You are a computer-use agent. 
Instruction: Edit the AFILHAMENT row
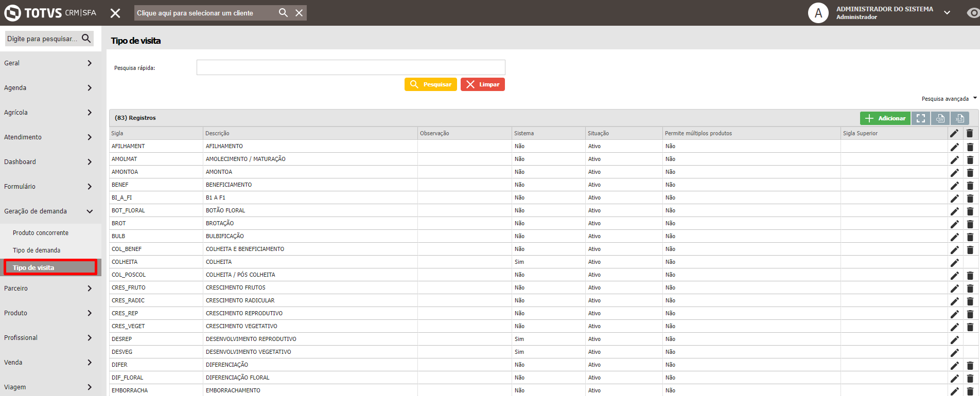coord(954,147)
